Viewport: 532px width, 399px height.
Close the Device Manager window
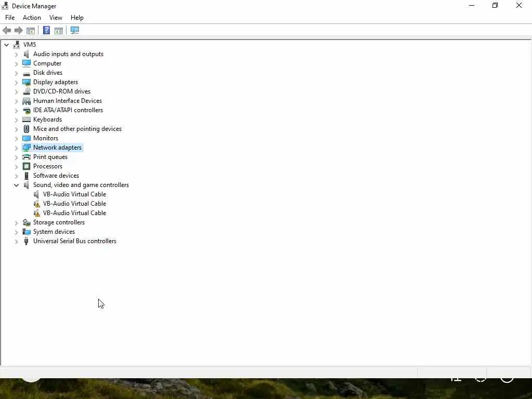pyautogui.click(x=519, y=6)
